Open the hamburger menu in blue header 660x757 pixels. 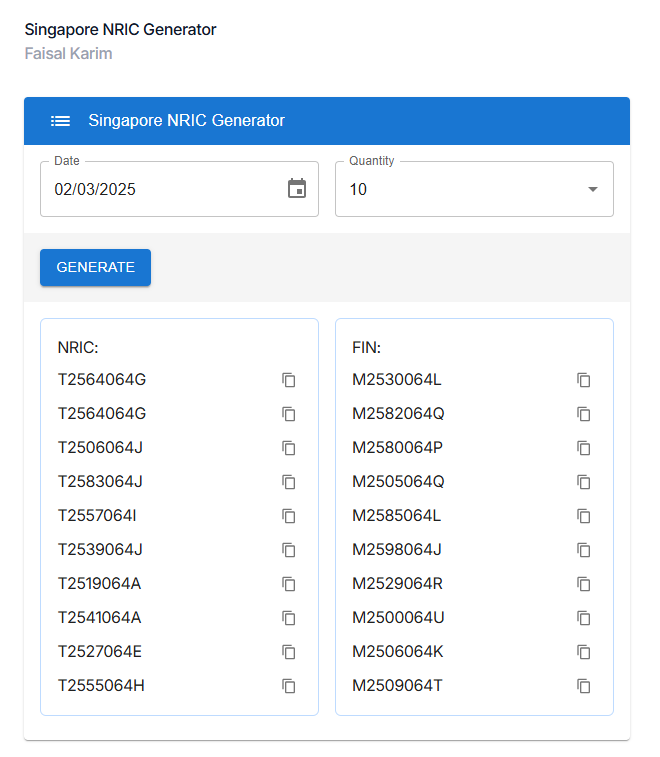pos(60,121)
